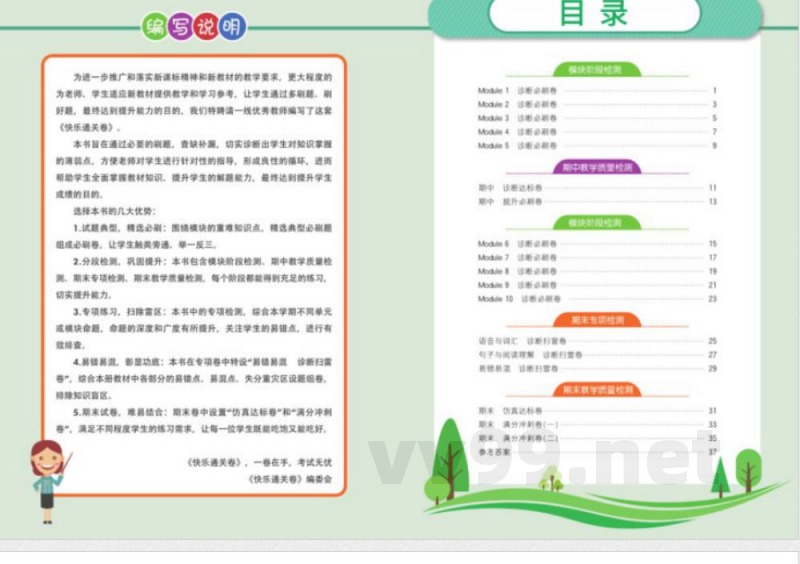Viewport: 800px width, 564px height.
Task: Select green 模块阶段检测 header above Module 6
Action: click(596, 223)
